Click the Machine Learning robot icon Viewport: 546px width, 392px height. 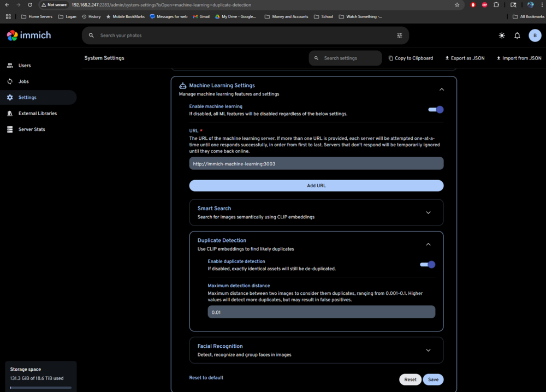(x=183, y=86)
